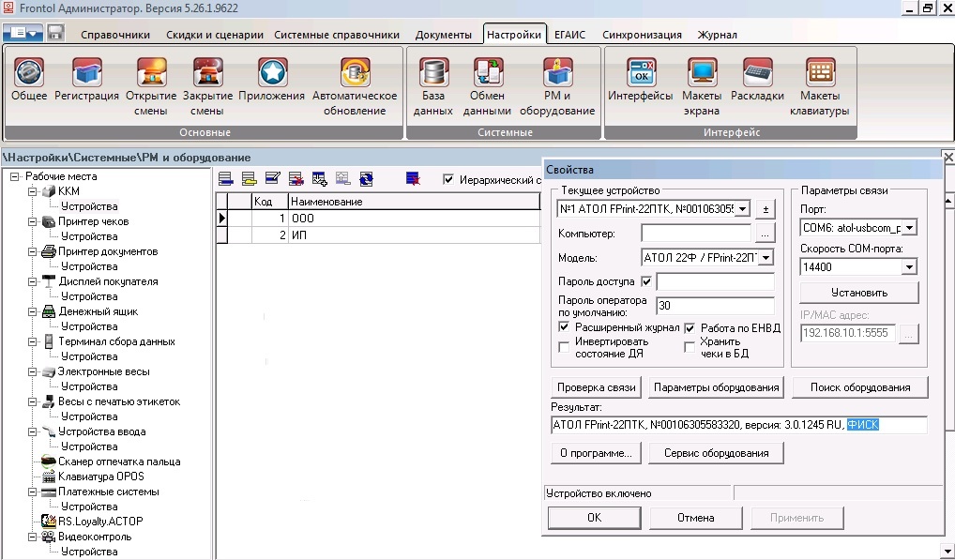This screenshot has width=955, height=560.
Task: Open Макеты клавиатуры settings
Action: [819, 86]
